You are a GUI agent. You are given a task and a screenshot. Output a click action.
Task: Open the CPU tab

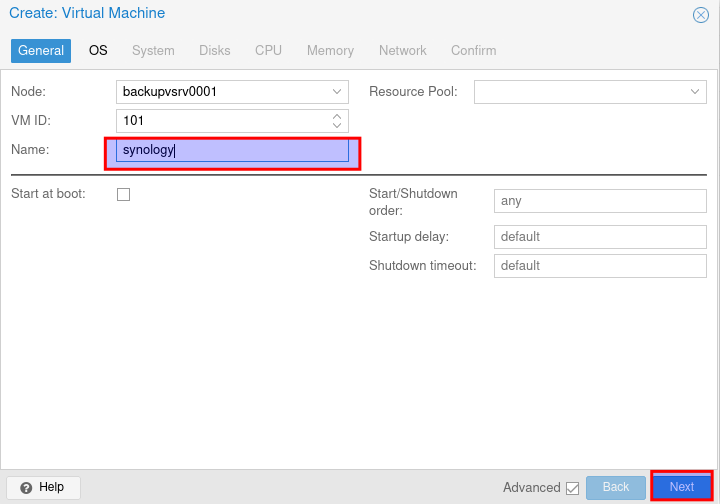coord(268,50)
